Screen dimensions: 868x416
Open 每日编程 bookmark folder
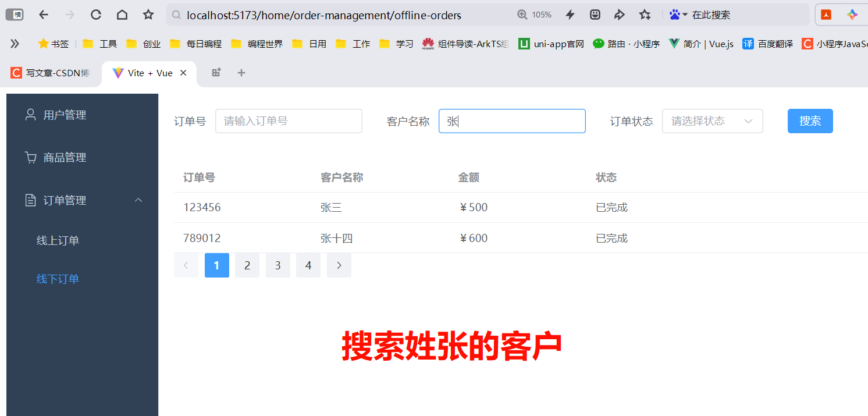(x=195, y=44)
